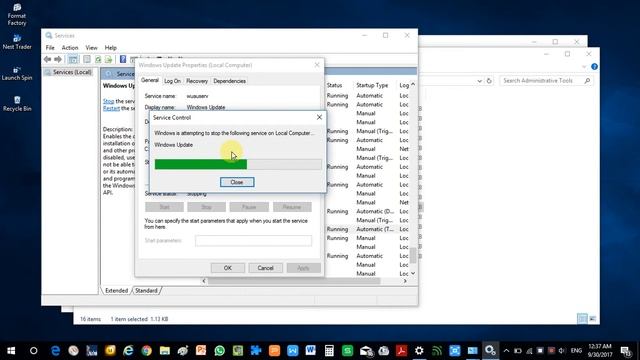Select the General tab in properties
Screen dimensions: 640x360
pos(150,80)
